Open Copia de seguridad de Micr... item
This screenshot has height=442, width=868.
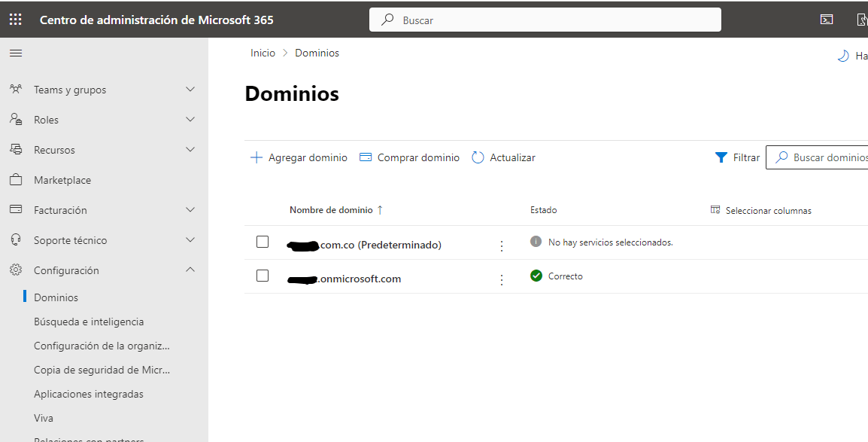tap(102, 370)
